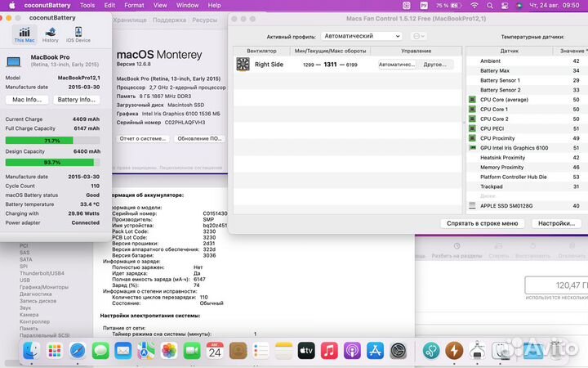Screen dimensions: 588x368
Task: Open Mail from the Dock
Action: 123,351
